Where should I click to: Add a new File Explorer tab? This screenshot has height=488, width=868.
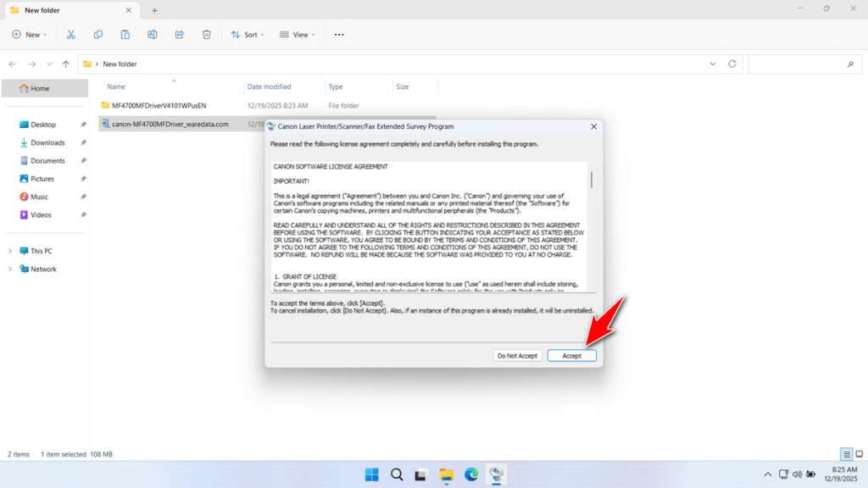pos(154,10)
